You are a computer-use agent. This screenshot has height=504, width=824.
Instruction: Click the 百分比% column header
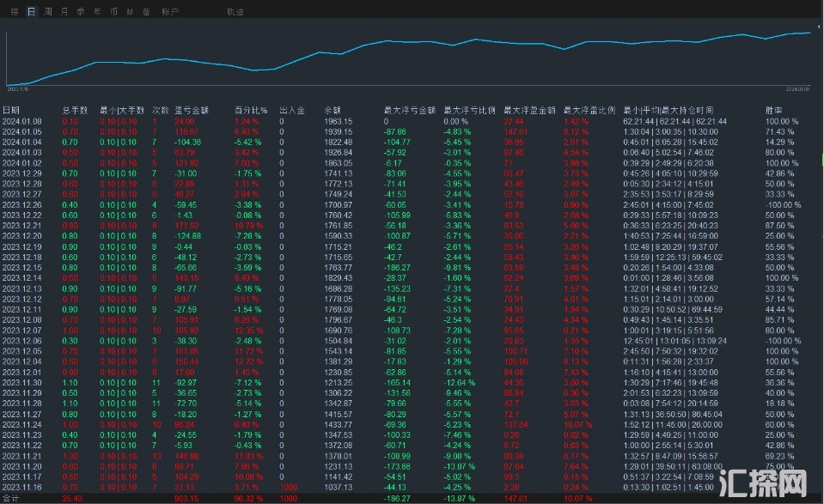[251, 110]
